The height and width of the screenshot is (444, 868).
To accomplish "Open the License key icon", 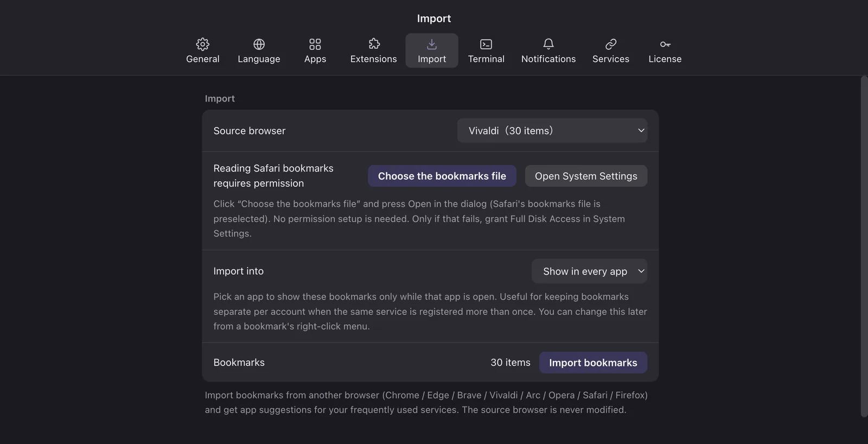I will (x=665, y=44).
